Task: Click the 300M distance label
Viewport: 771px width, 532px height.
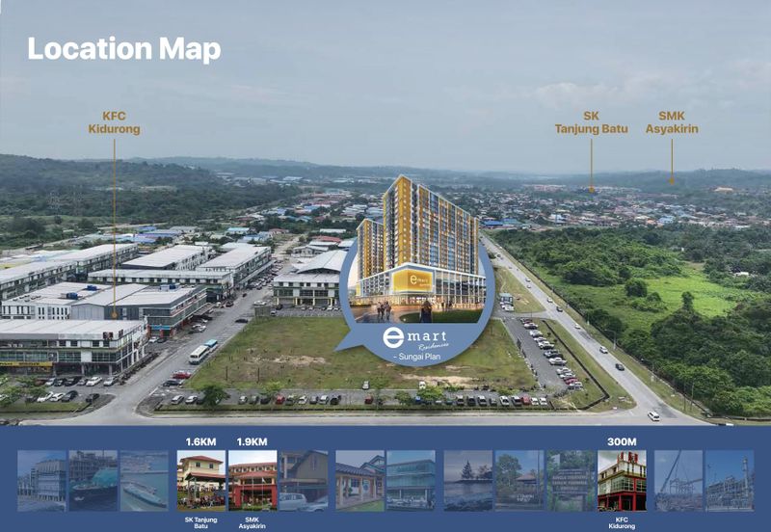Action: (622, 442)
